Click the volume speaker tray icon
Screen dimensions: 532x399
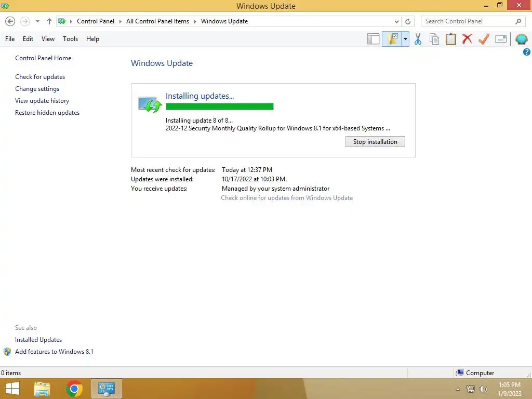pos(483,389)
